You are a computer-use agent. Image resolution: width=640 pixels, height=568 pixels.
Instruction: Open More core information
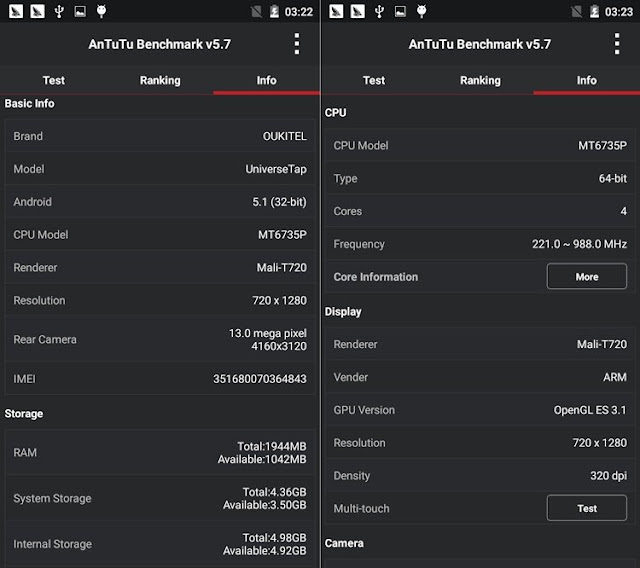587,277
